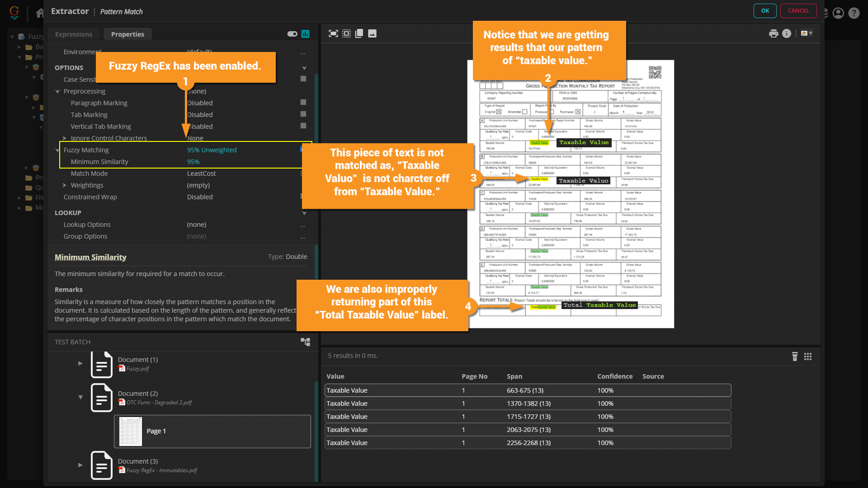This screenshot has width=868, height=488.
Task: Click the info icon above document viewer
Action: [787, 33]
